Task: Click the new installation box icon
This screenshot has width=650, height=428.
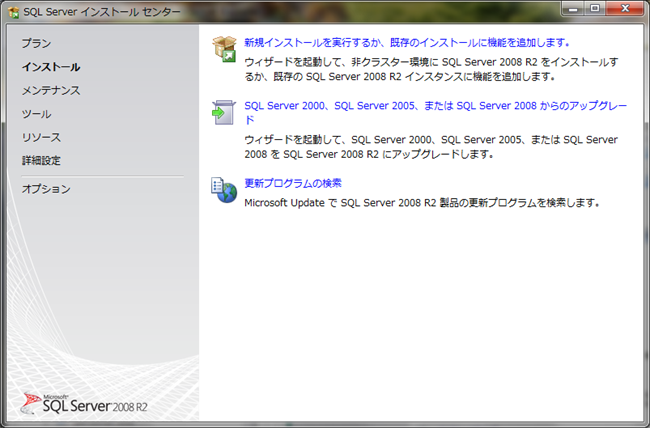Action: (x=224, y=49)
